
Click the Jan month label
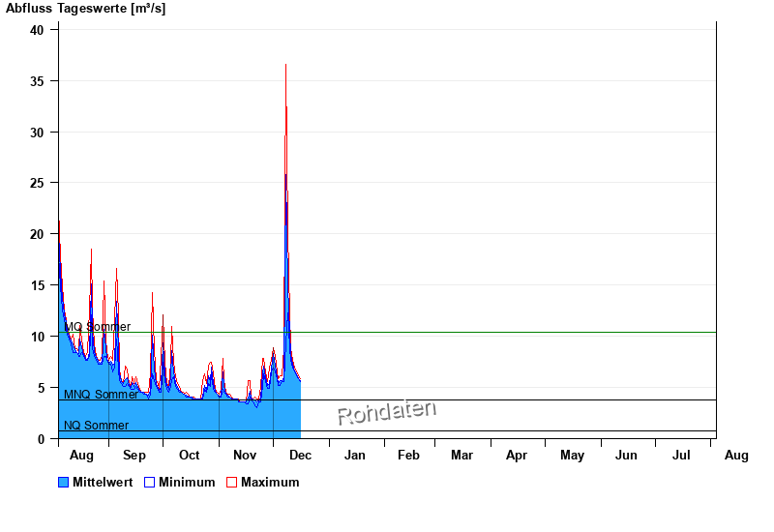[x=354, y=455]
